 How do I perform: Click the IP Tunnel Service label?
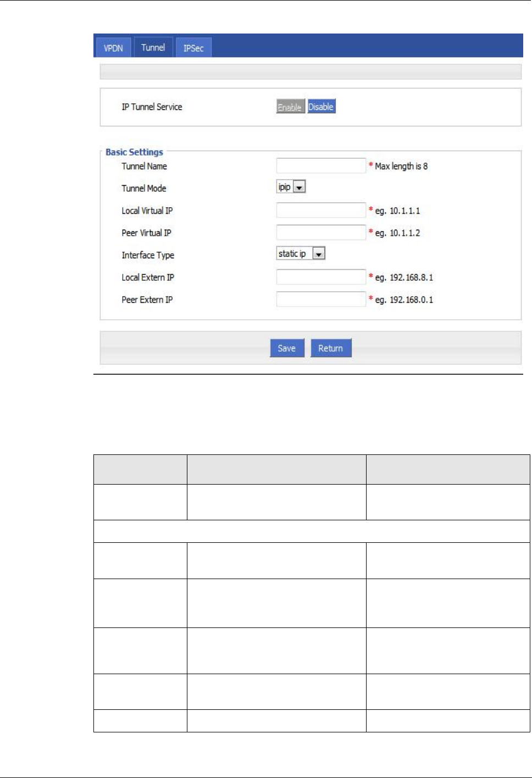(x=152, y=107)
